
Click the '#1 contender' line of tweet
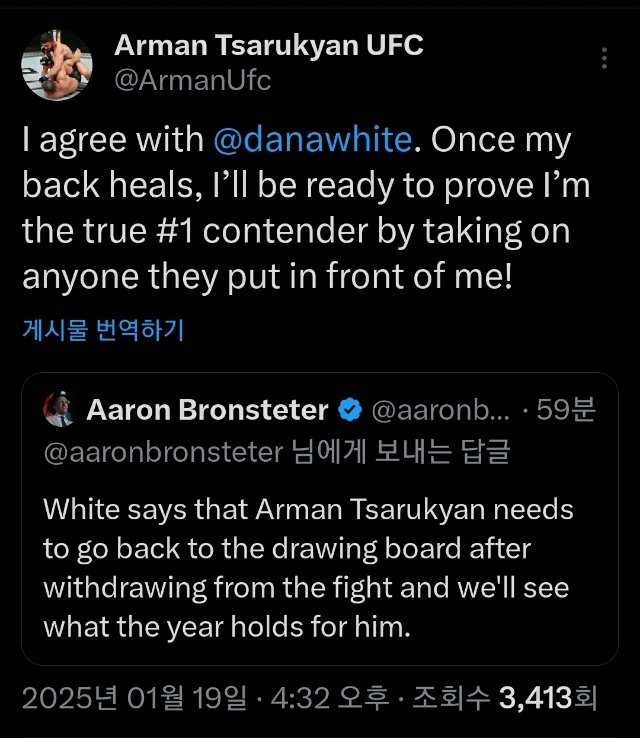[300, 231]
